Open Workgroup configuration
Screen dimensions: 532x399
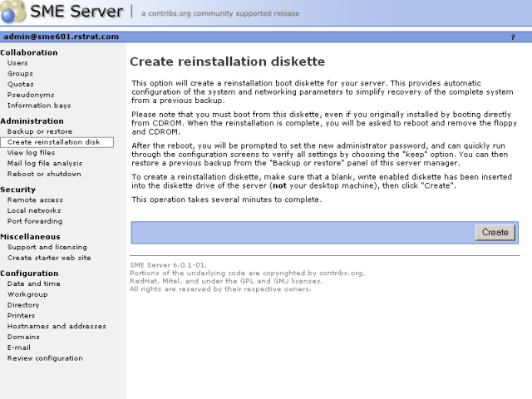[x=27, y=294]
